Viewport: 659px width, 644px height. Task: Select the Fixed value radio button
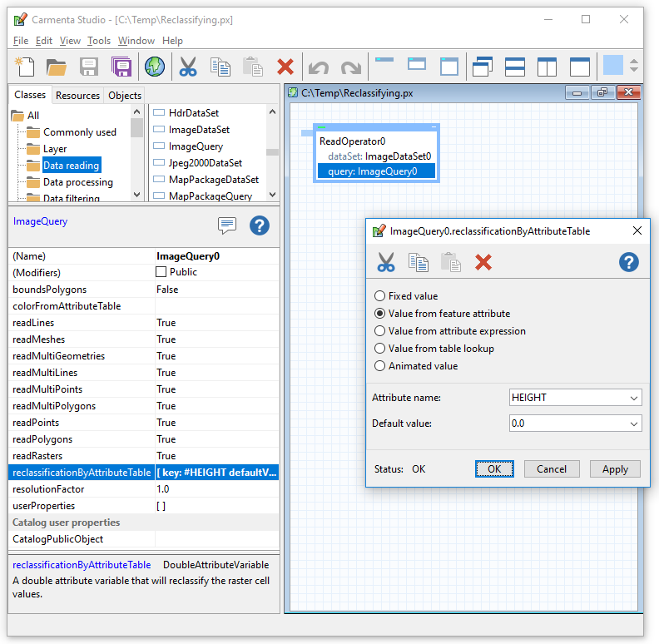(380, 296)
